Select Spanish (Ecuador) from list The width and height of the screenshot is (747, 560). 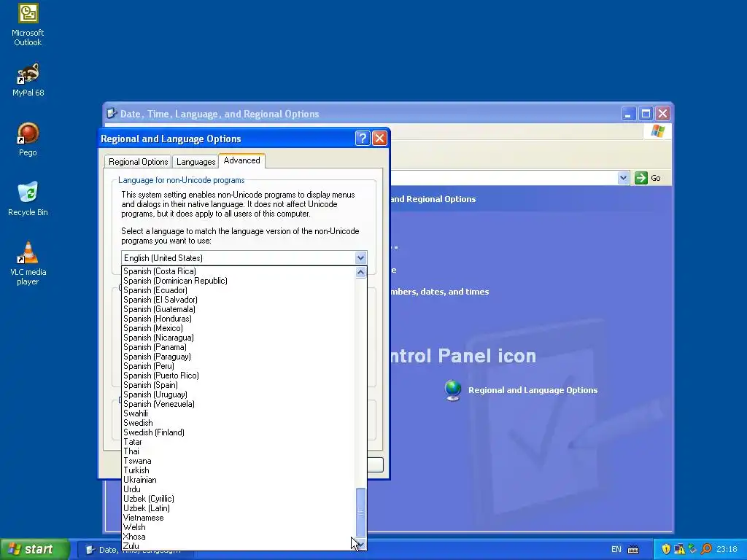tap(239, 290)
